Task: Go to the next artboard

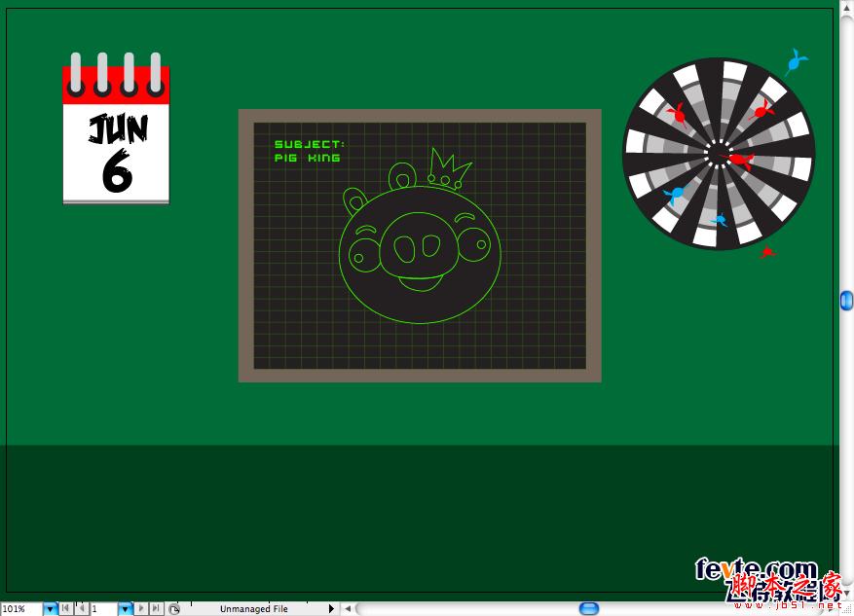Action: tap(141, 608)
